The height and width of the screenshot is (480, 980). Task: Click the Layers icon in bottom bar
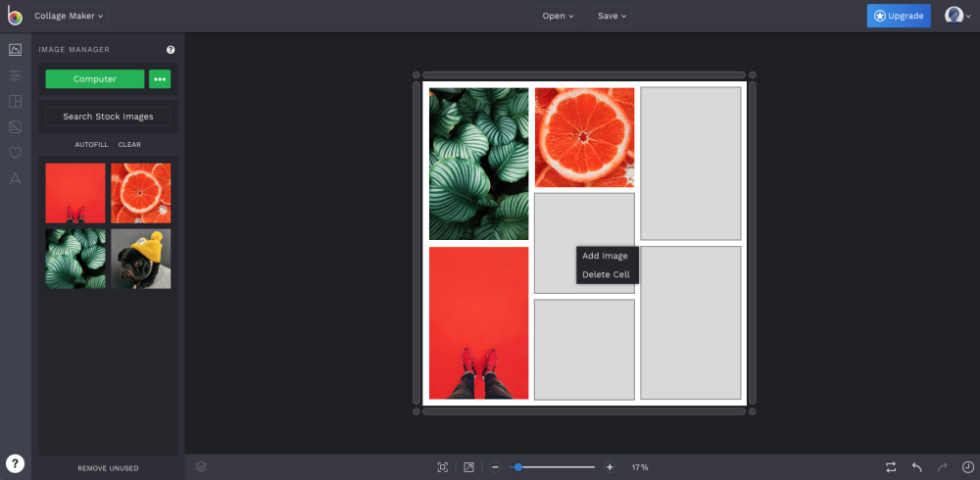coord(201,466)
